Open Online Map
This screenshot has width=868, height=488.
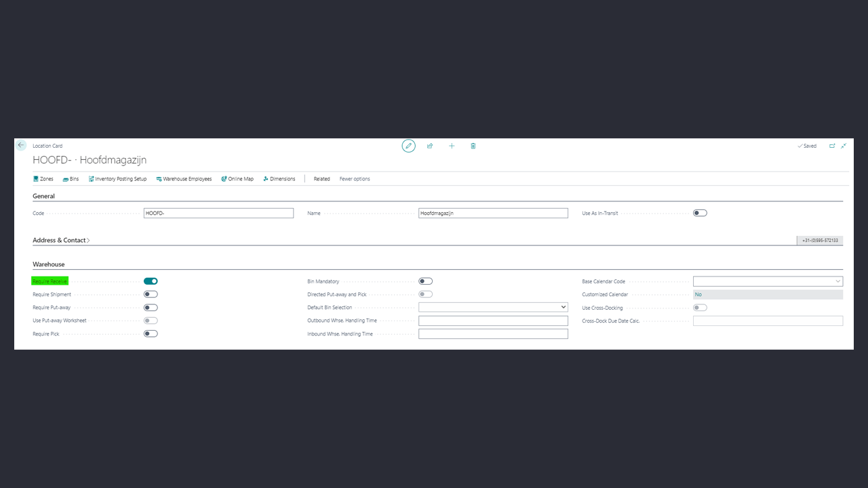pyautogui.click(x=237, y=179)
